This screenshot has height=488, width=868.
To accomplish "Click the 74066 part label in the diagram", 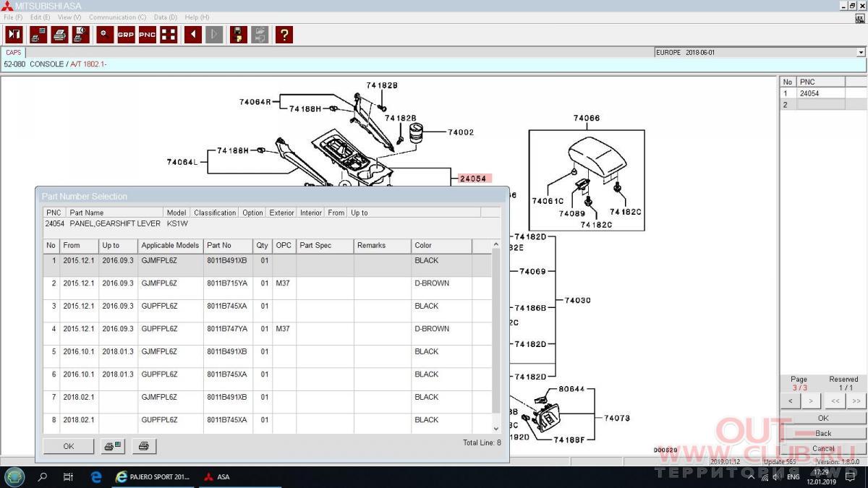I will [587, 118].
